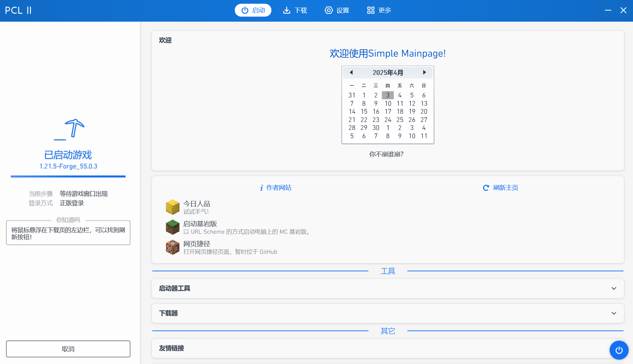Click 等待游戏窗口出现 current step text
This screenshot has width=633, height=364.
pos(84,194)
